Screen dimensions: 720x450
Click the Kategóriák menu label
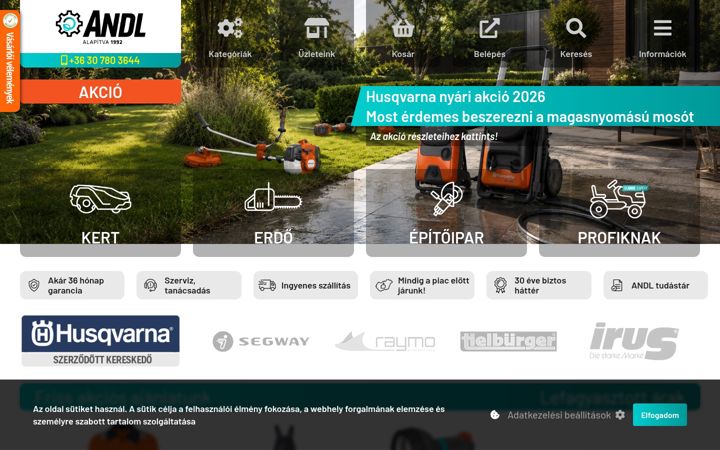[230, 54]
